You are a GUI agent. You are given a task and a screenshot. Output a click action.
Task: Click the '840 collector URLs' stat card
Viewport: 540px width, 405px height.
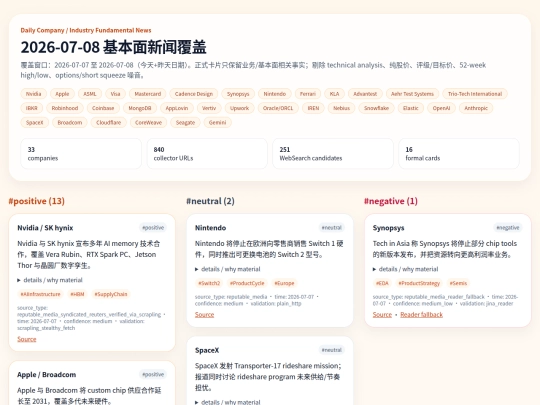tap(207, 154)
